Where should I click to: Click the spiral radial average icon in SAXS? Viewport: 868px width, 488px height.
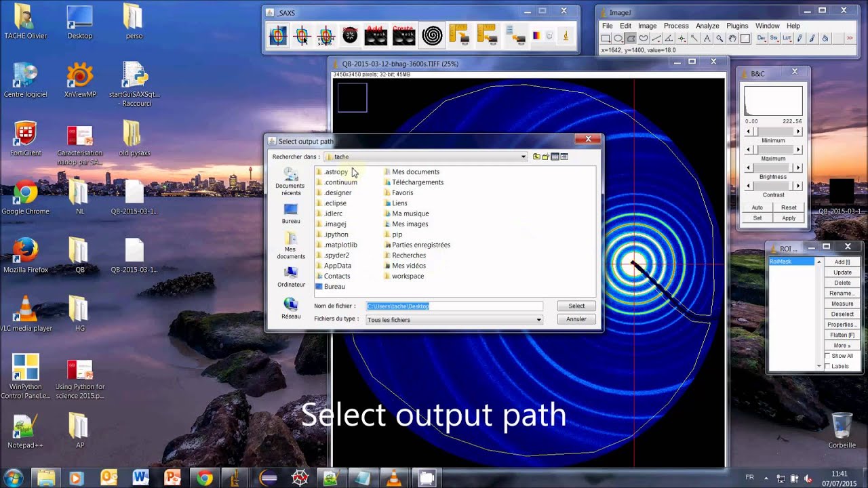tap(432, 35)
